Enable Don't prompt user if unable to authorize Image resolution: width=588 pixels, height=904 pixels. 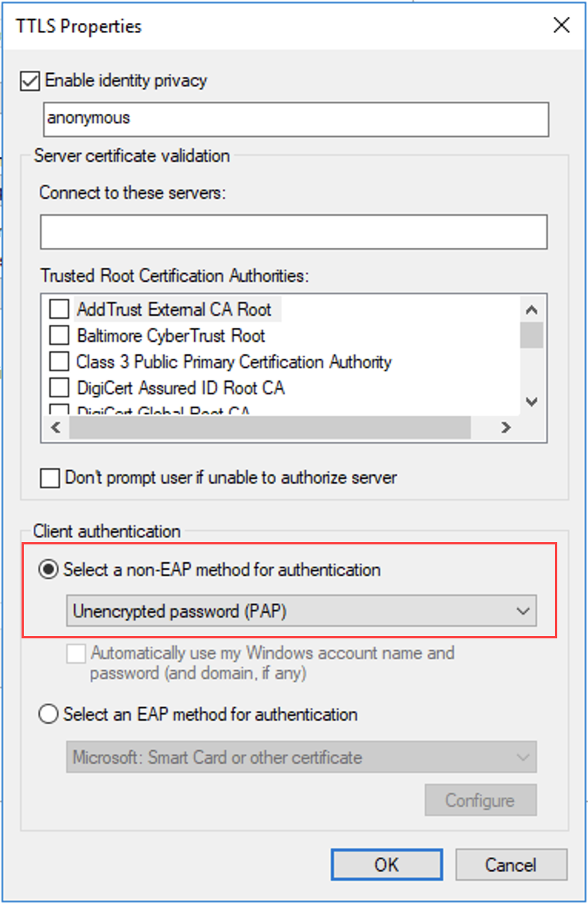50,478
